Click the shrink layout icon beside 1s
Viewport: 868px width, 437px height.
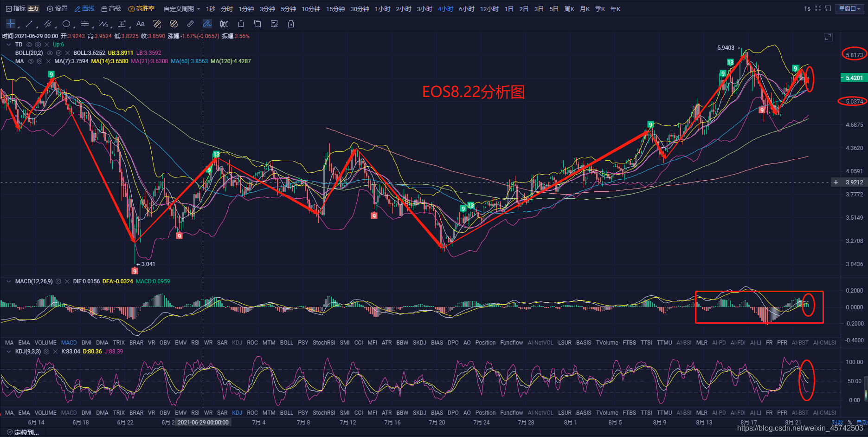(818, 9)
